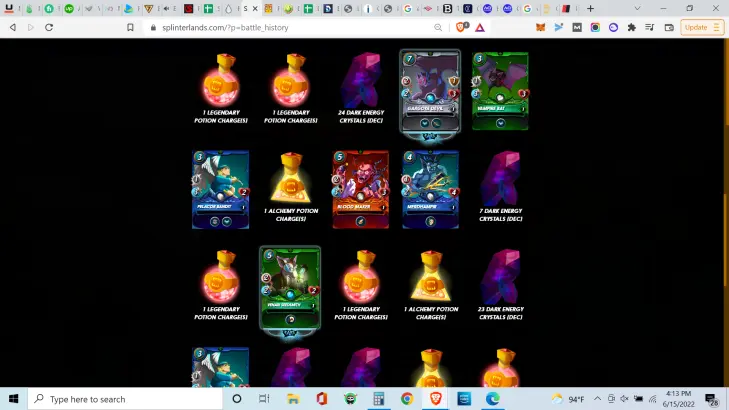Click Brave browser back button
Viewport: 729px width, 410px height.
pyautogui.click(x=13, y=27)
